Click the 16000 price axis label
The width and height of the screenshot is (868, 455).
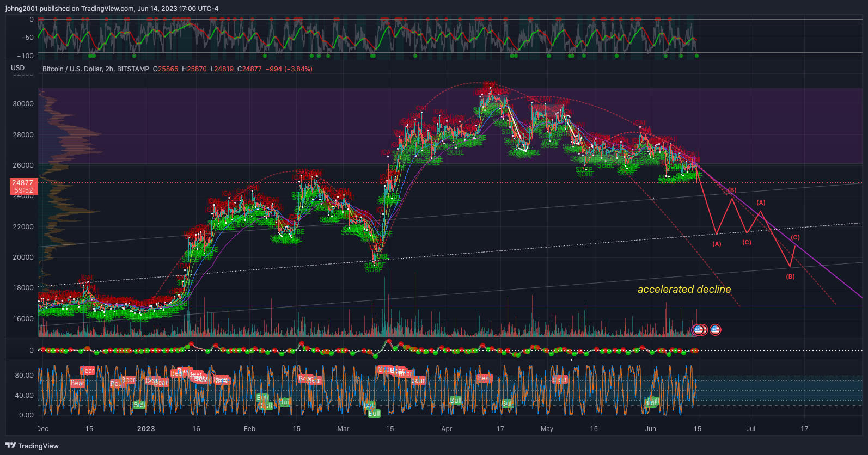23,319
